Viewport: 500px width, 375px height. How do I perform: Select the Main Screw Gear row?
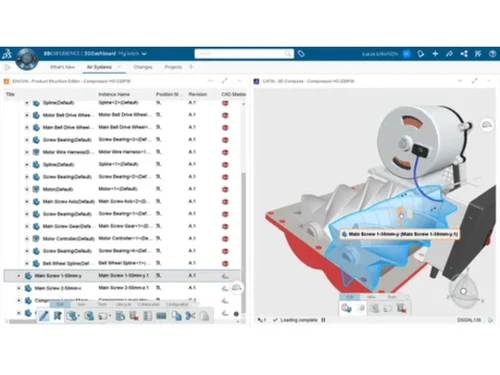123,226
